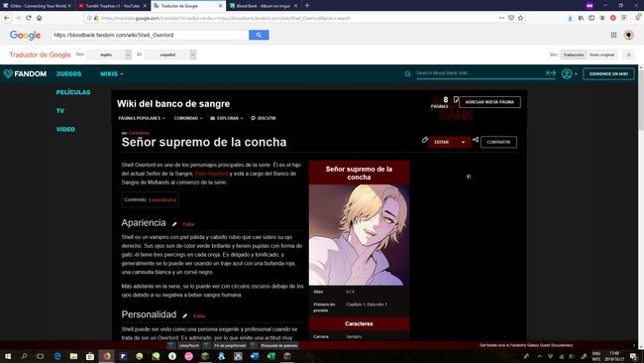Bookmark the page with the star icon
The height and width of the screenshot is (363, 644).
click(520, 18)
